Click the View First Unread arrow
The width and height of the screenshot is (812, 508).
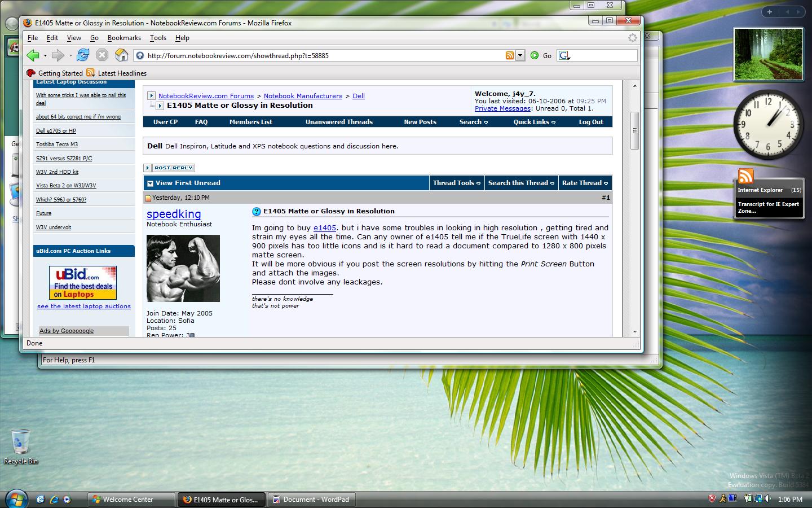click(150, 183)
